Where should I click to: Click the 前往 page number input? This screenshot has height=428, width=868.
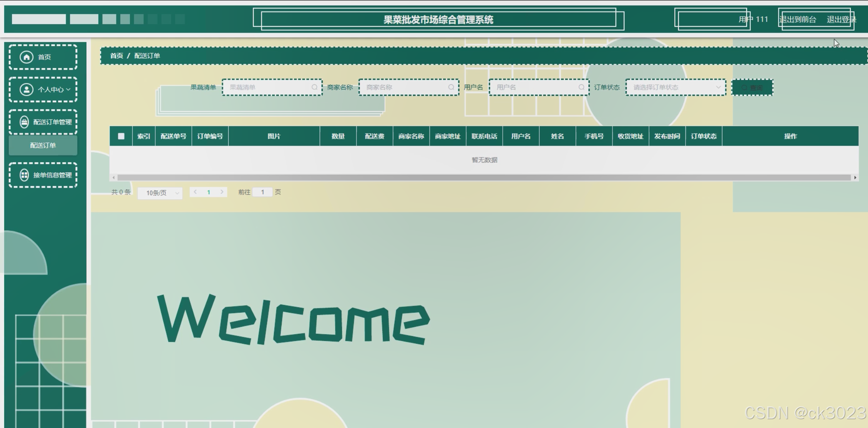tap(262, 192)
